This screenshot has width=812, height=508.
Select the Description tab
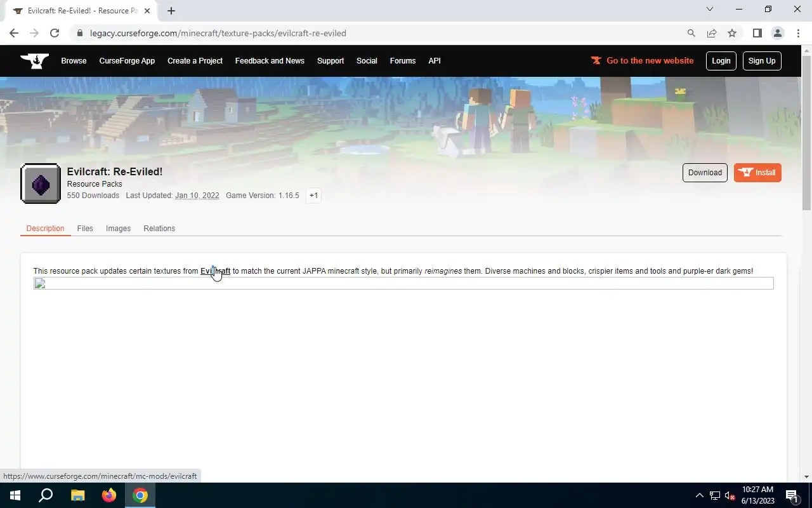45,229
